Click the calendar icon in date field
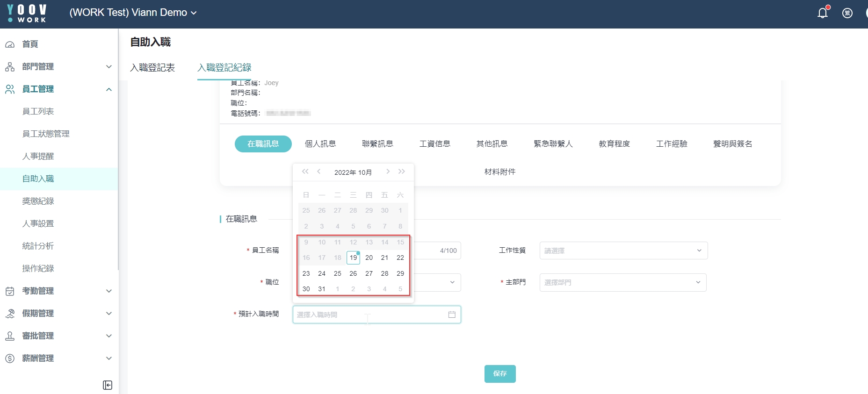The width and height of the screenshot is (868, 394). [452, 315]
